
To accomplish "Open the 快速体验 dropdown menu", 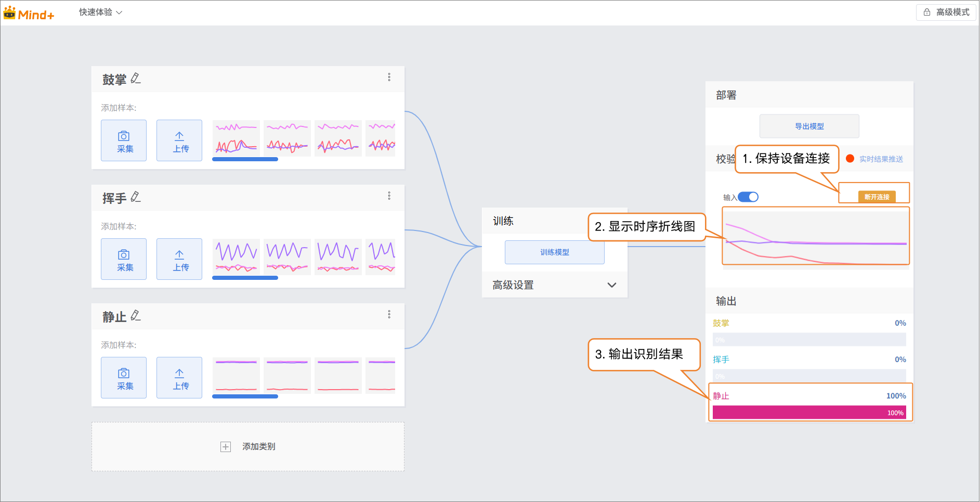I will [100, 12].
